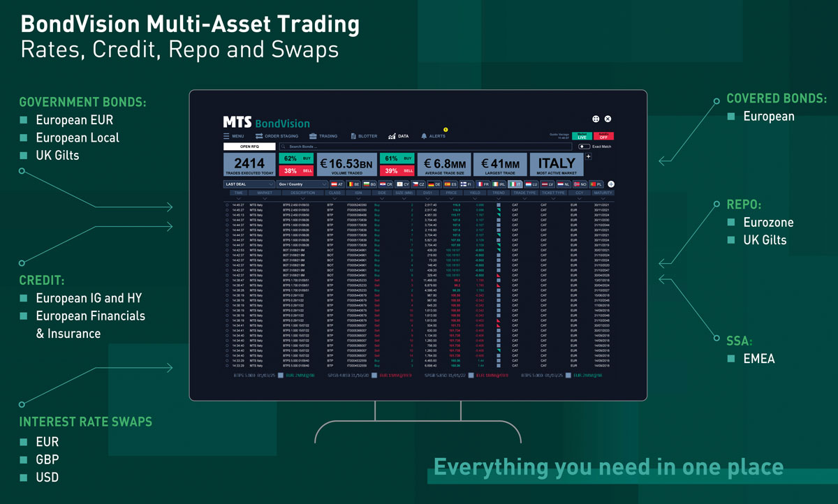Filter by the DE Germany flag
Viewport: 838px width, 504px height.
point(435,184)
